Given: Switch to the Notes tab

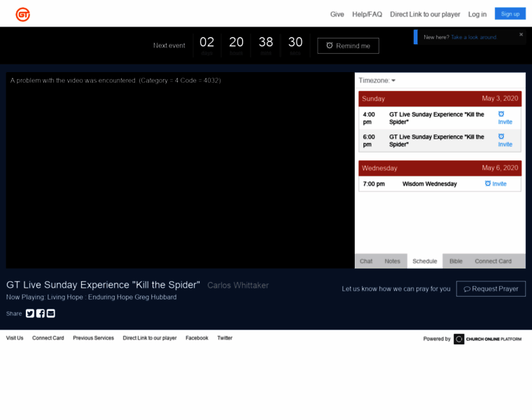Looking at the screenshot, I should pos(392,261).
